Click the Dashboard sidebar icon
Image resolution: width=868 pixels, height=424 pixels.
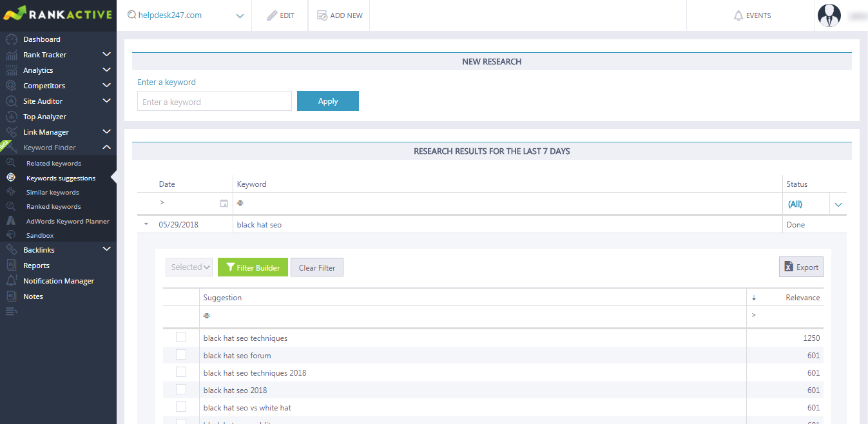click(11, 39)
